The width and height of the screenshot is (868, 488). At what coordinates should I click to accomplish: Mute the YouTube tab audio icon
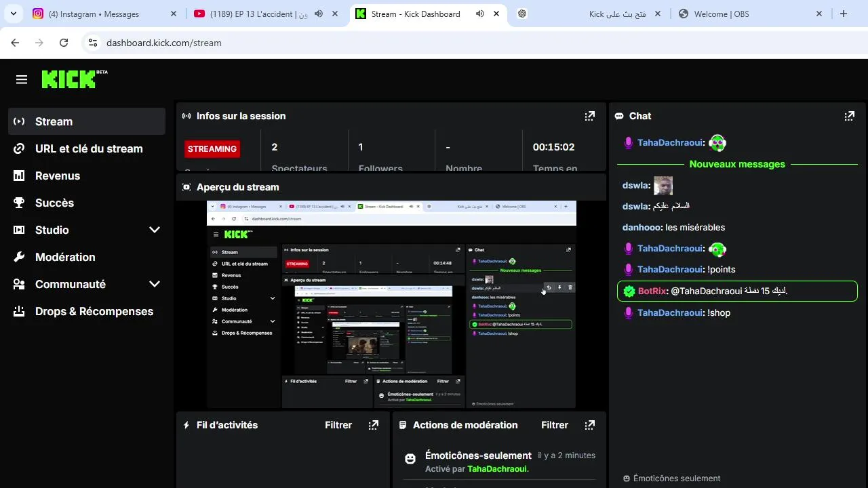point(319,14)
